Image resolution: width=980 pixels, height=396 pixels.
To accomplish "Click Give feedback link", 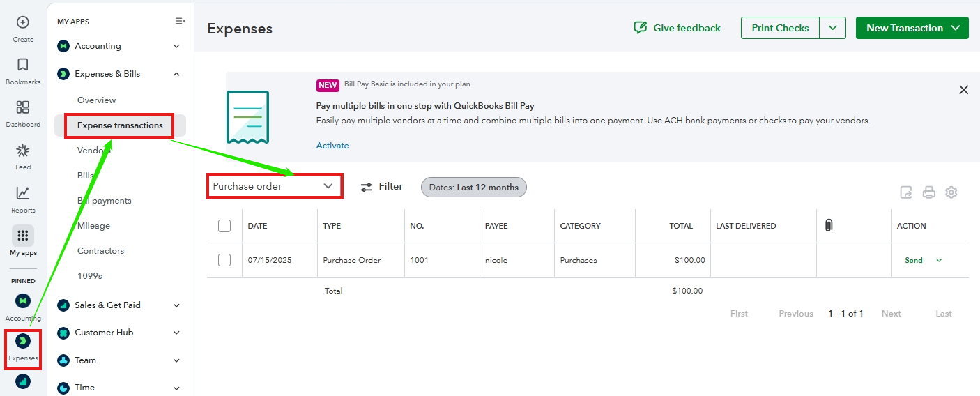I will (687, 28).
